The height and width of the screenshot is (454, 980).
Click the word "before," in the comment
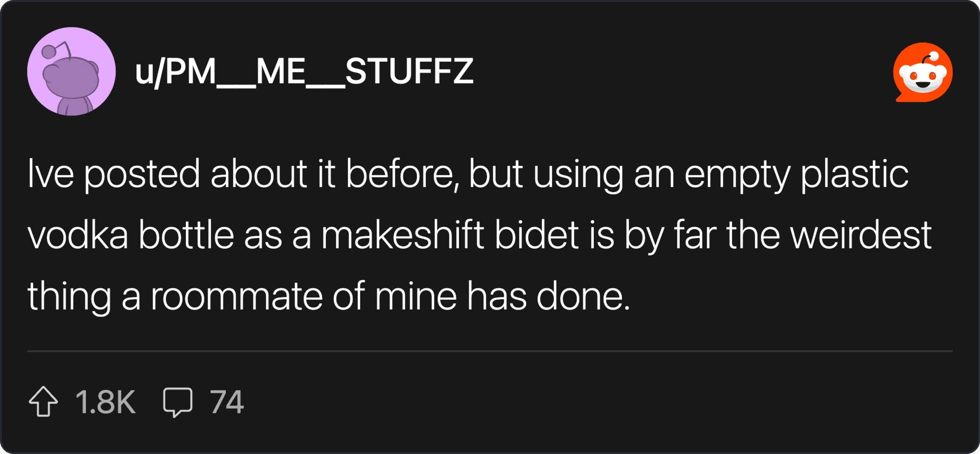pos(402,174)
